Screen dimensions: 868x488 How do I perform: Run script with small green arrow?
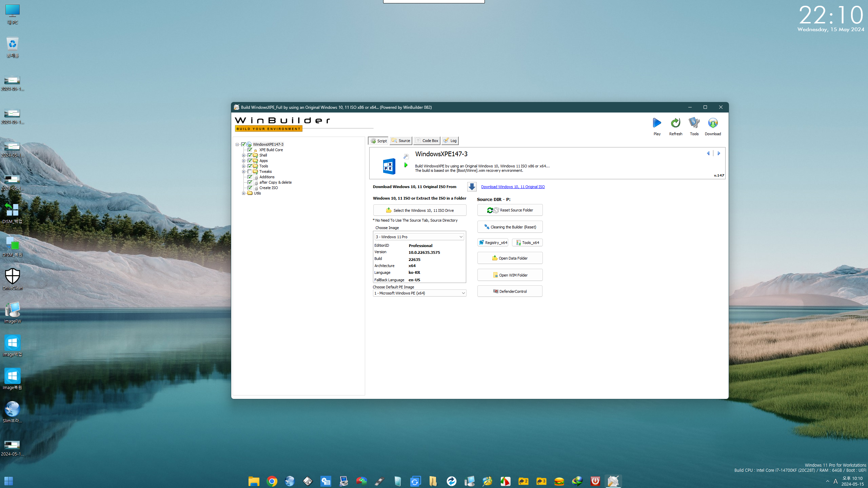pyautogui.click(x=406, y=165)
